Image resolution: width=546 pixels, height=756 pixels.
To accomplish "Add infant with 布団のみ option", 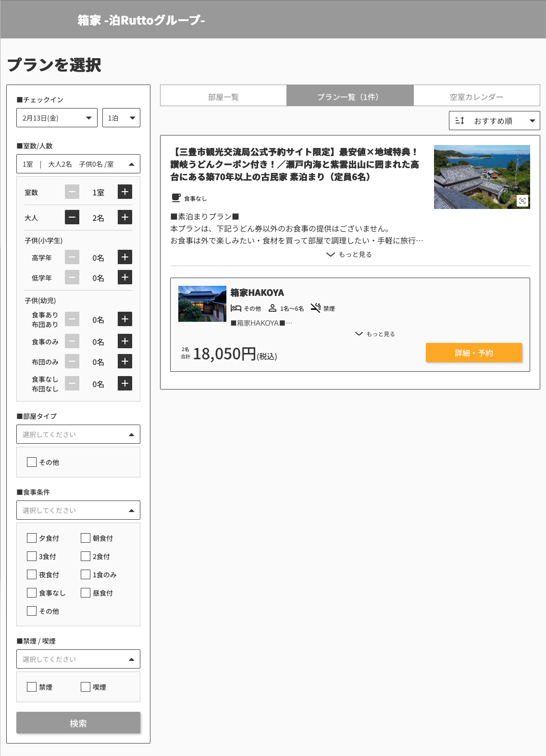I will click(x=125, y=362).
